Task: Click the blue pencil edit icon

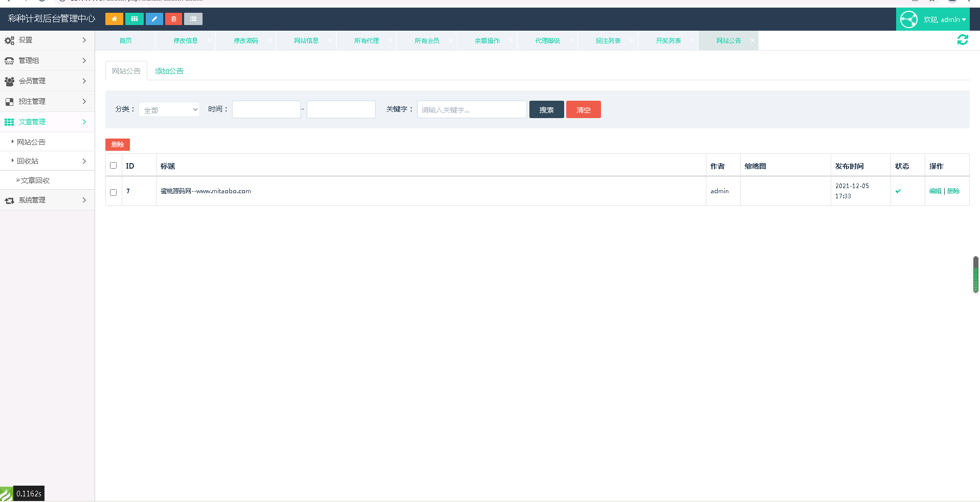Action: [x=154, y=19]
